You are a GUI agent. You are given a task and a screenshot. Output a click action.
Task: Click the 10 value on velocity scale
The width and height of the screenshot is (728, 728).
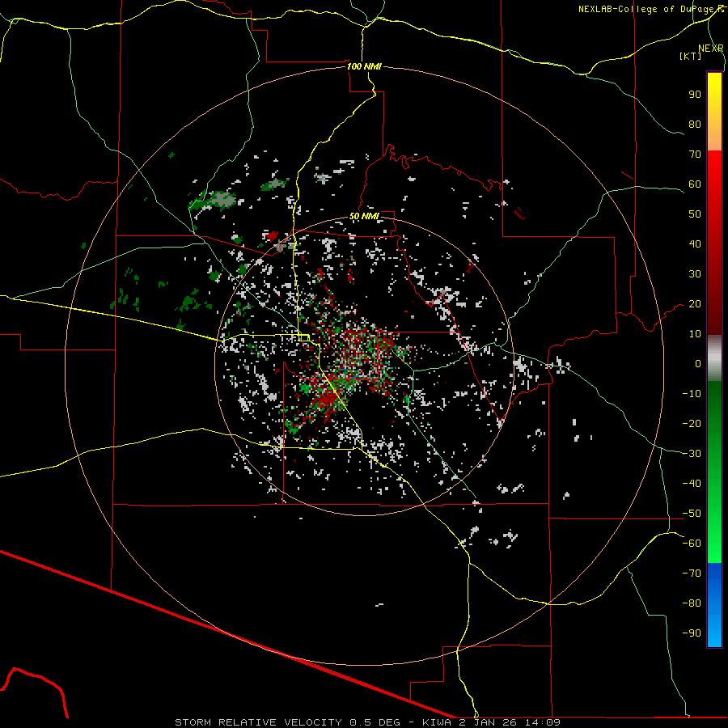click(695, 334)
